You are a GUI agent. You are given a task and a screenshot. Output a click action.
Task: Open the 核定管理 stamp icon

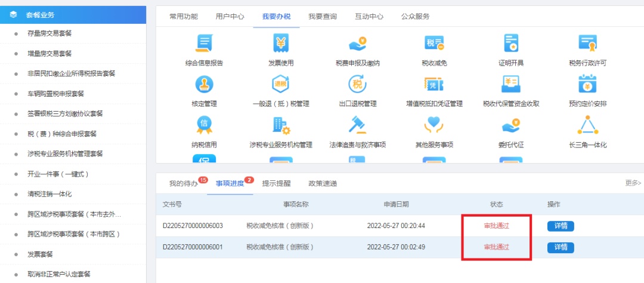click(205, 85)
